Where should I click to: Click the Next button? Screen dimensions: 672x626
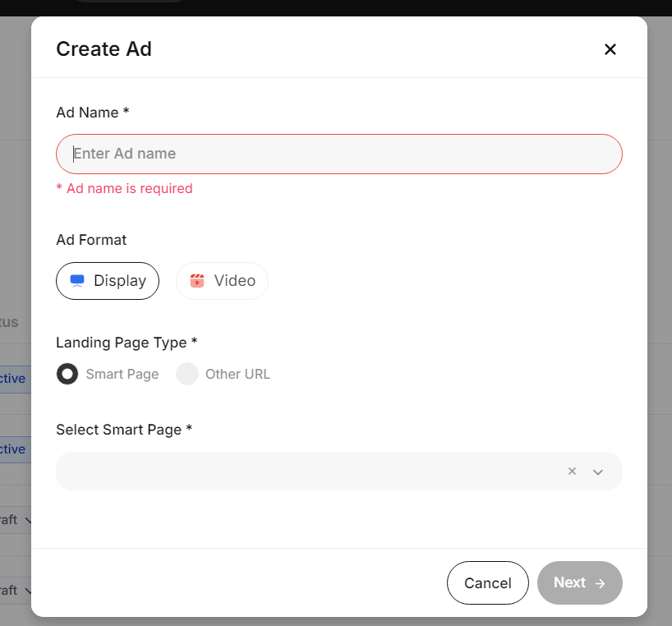tap(579, 582)
